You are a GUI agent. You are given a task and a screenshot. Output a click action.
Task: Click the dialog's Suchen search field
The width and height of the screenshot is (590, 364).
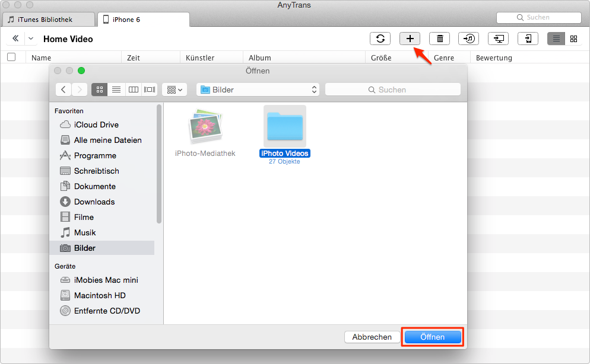pos(393,90)
